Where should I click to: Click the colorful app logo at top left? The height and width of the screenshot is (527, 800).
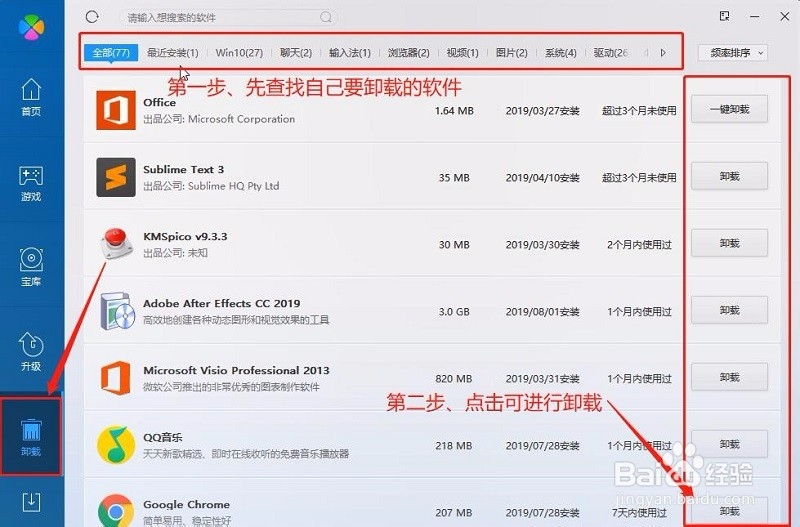31,27
